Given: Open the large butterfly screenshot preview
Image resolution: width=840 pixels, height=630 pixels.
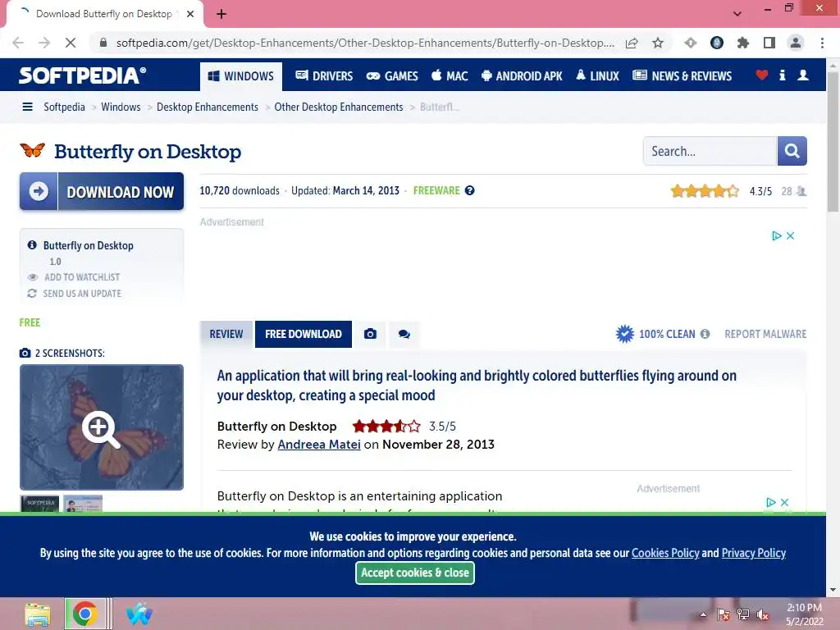Looking at the screenshot, I should [102, 427].
